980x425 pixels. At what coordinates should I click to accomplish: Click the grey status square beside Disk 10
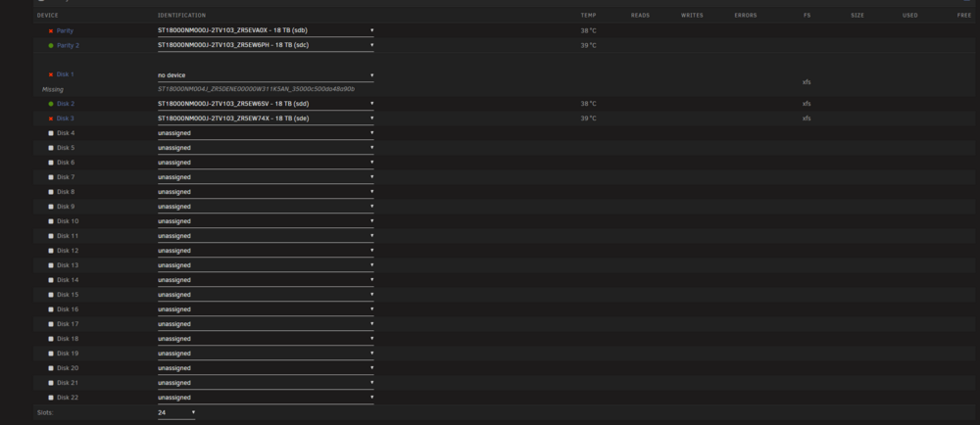(51, 221)
